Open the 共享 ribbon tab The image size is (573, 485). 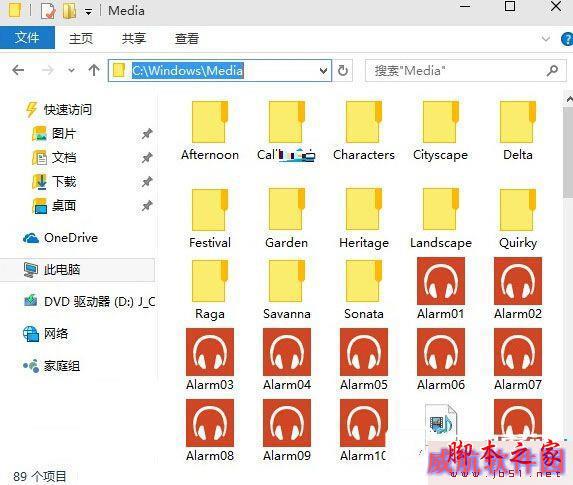134,38
